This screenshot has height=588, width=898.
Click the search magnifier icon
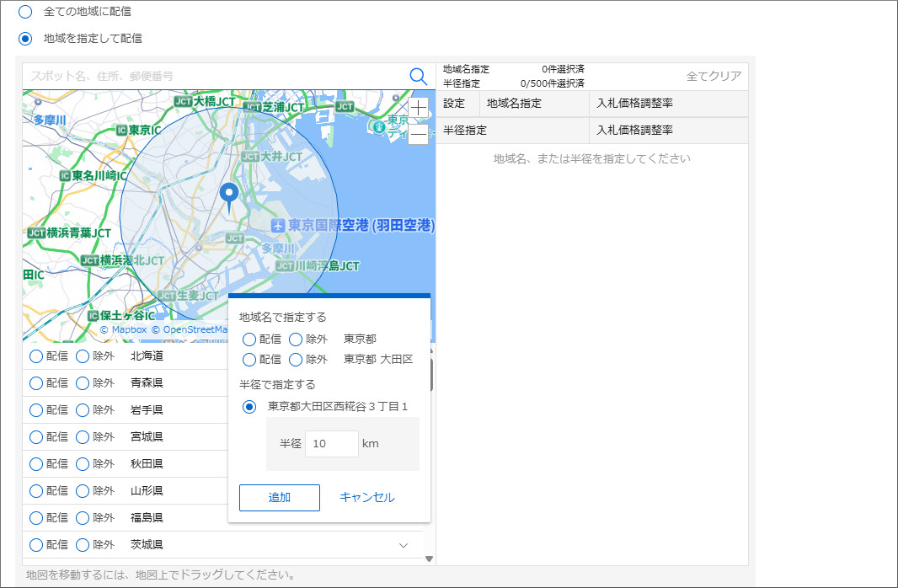(x=418, y=76)
